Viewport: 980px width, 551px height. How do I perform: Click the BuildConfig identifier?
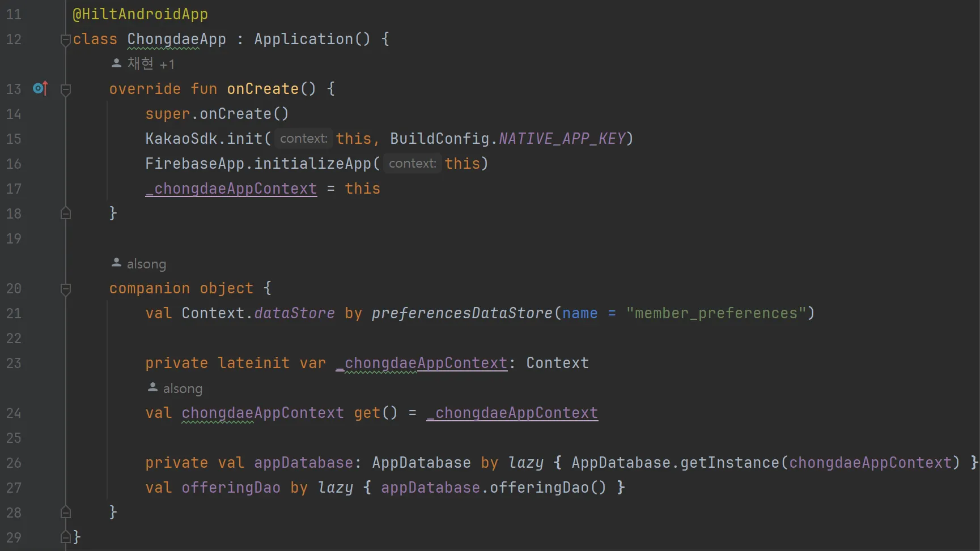(440, 139)
